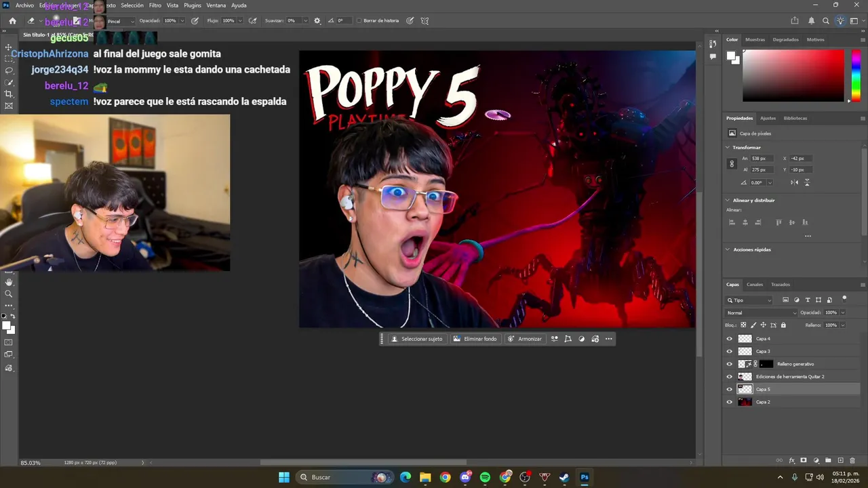Viewport: 868px width, 488px height.
Task: Collapse the Alinear y distribuir section
Action: pos(728,200)
